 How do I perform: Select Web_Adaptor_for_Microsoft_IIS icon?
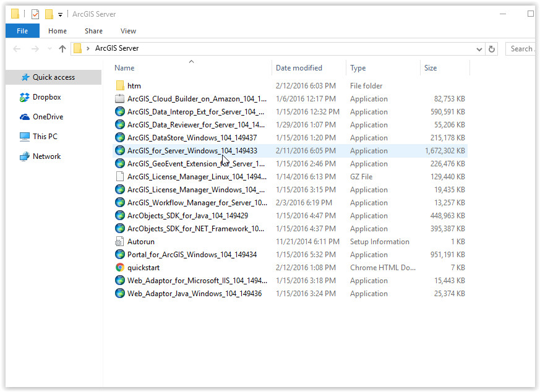(120, 281)
